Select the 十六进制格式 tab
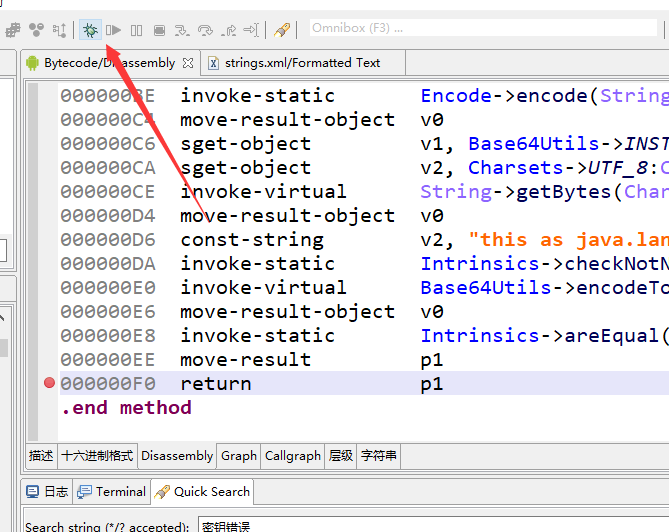 click(97, 456)
